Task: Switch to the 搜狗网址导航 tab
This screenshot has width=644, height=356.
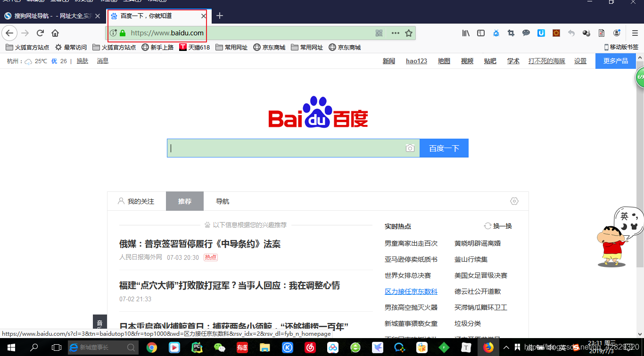Action: coord(52,16)
